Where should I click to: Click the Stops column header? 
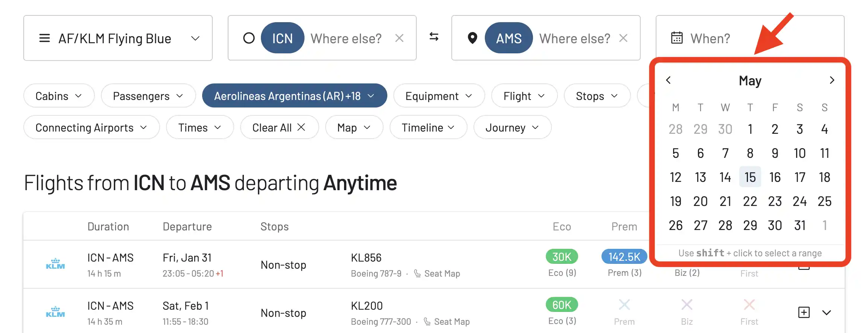tap(274, 226)
